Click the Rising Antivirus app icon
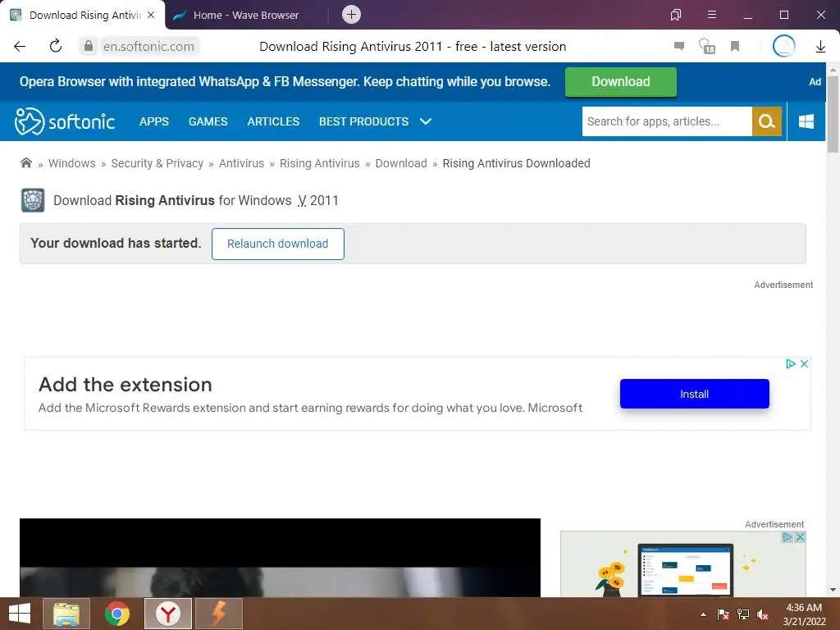 tap(33, 200)
